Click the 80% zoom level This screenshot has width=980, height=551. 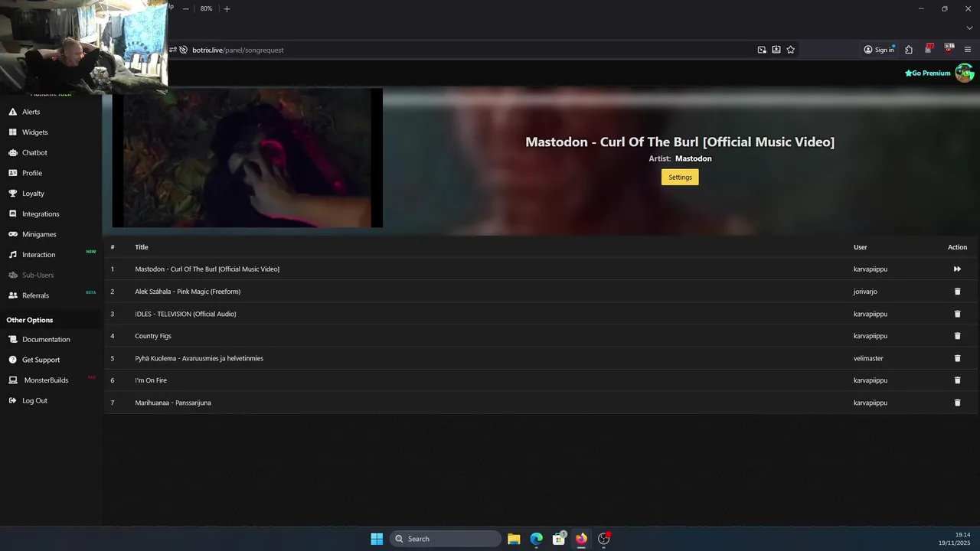[x=206, y=8]
